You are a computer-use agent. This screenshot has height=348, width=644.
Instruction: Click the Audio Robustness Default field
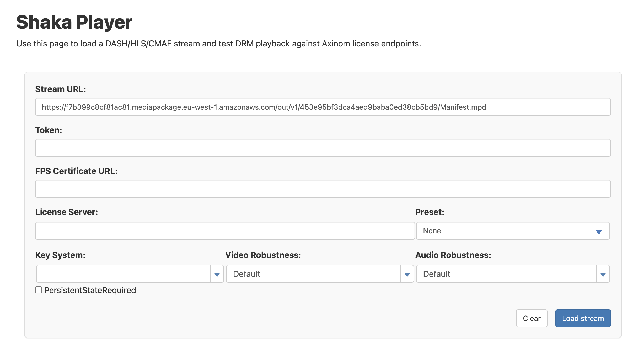coord(506,274)
